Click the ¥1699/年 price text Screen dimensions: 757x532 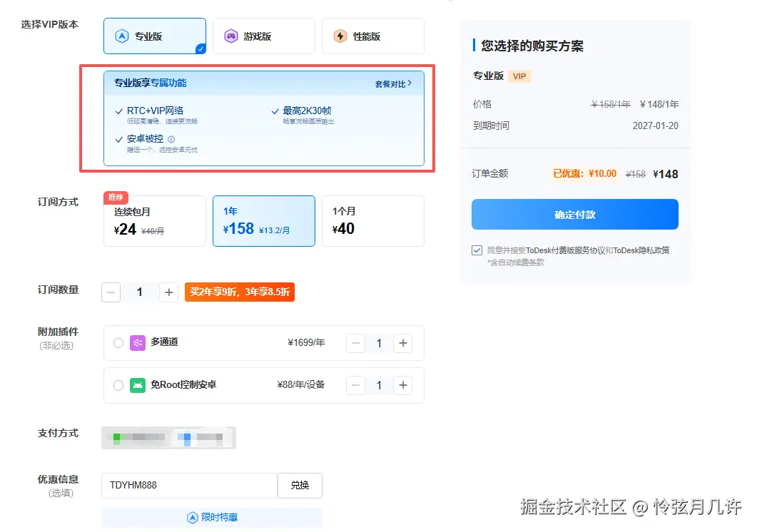(x=306, y=343)
